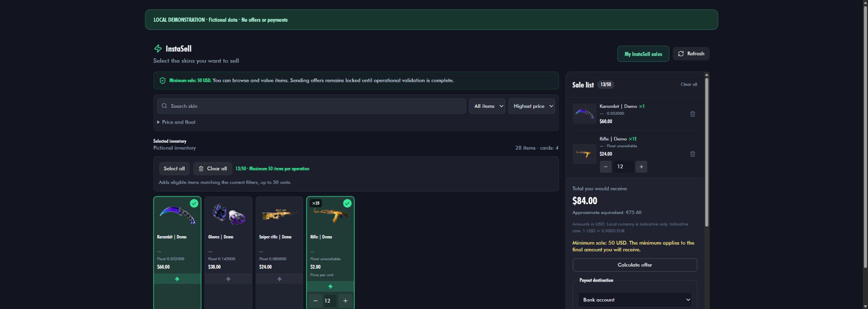Decrease Rifle quantity in the sale list

pyautogui.click(x=605, y=167)
